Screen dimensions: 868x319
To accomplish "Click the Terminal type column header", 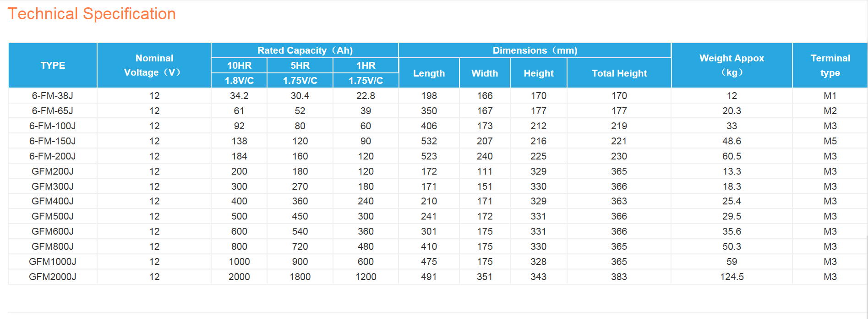I will click(830, 65).
